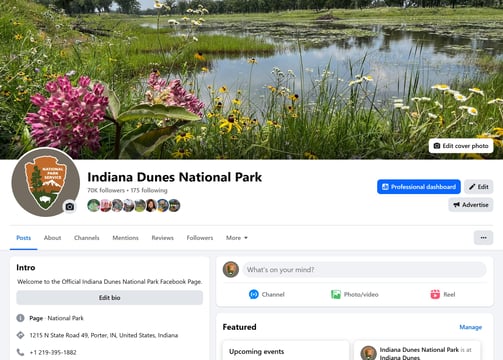The height and width of the screenshot is (360, 503).
Task: Click the wetland cover photo
Action: point(251,79)
